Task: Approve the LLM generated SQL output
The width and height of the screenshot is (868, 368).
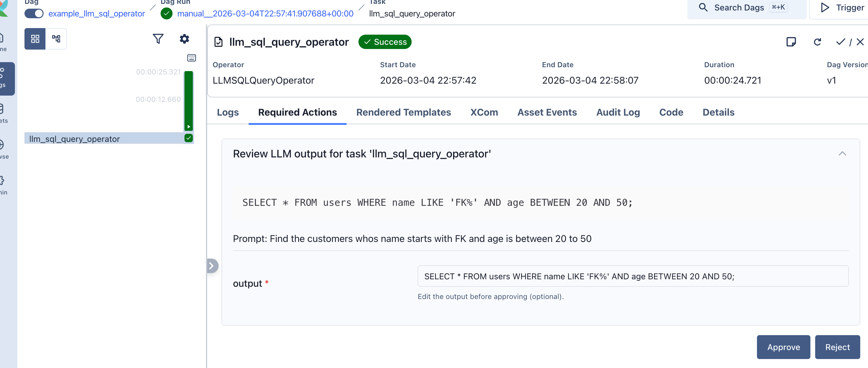Action: pyautogui.click(x=783, y=347)
